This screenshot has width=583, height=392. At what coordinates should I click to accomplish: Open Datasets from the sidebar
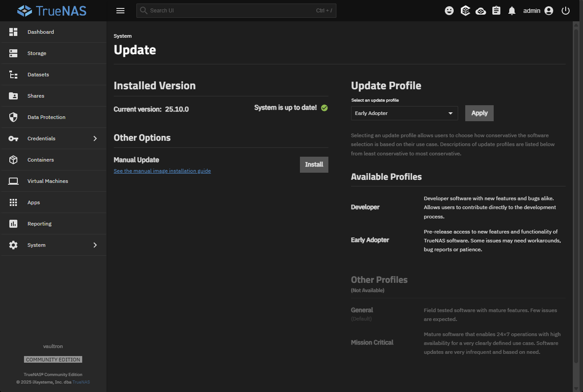[x=38, y=75]
